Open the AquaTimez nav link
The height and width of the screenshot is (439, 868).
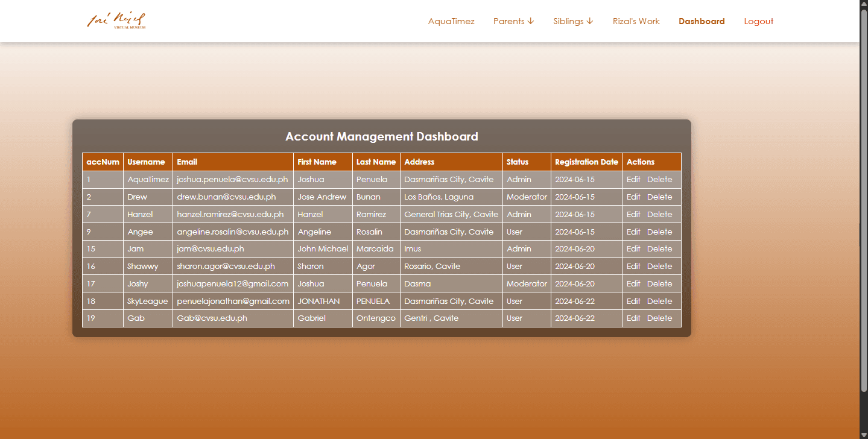coord(451,21)
